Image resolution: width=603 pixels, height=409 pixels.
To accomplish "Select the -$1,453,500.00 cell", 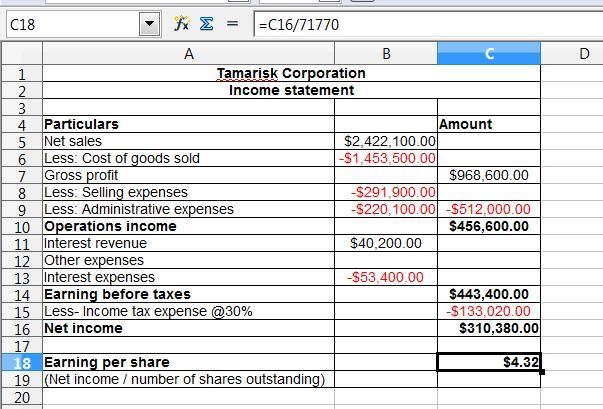I will (386, 158).
